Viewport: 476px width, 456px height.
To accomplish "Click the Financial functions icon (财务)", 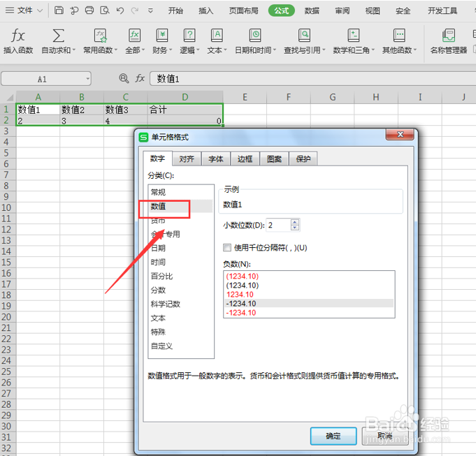I will coord(161,36).
